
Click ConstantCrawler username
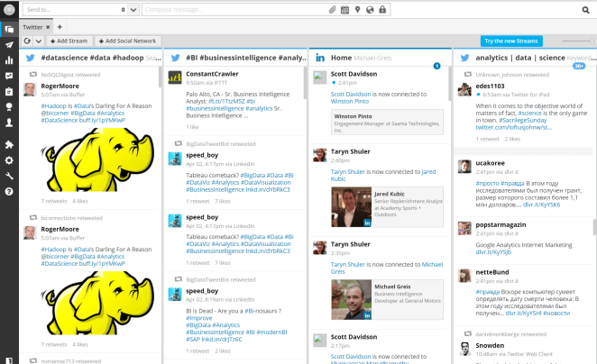point(212,74)
